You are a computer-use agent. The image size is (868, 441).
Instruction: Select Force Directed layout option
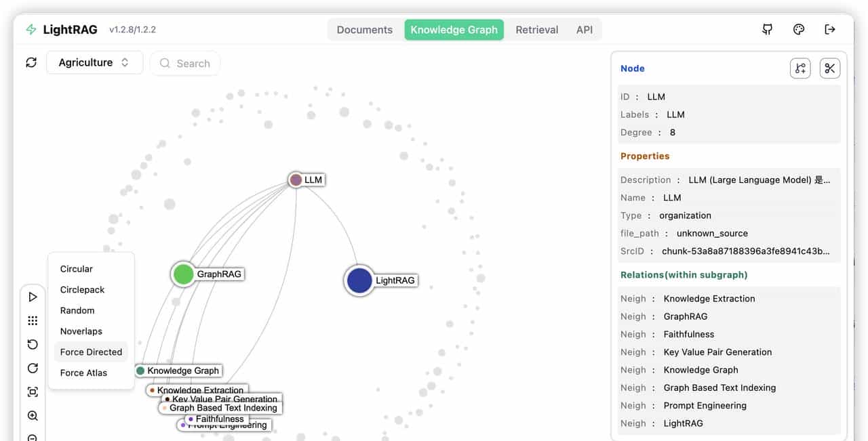point(91,352)
